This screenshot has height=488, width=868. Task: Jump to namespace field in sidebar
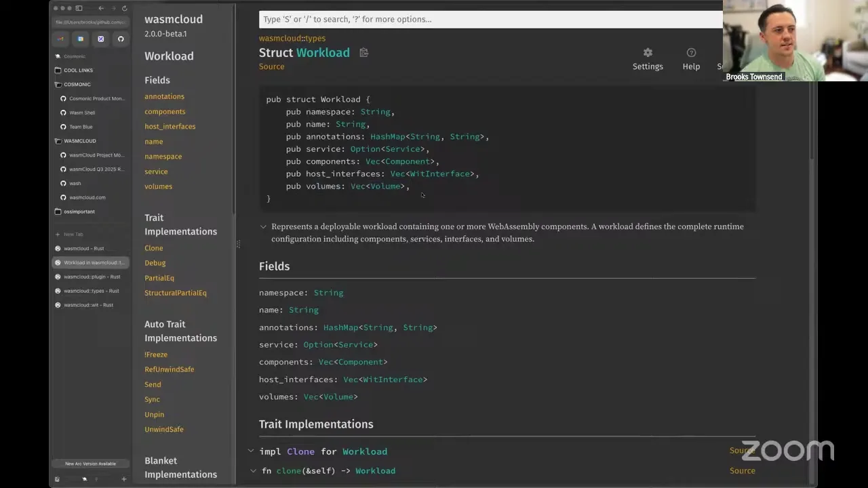(x=163, y=157)
